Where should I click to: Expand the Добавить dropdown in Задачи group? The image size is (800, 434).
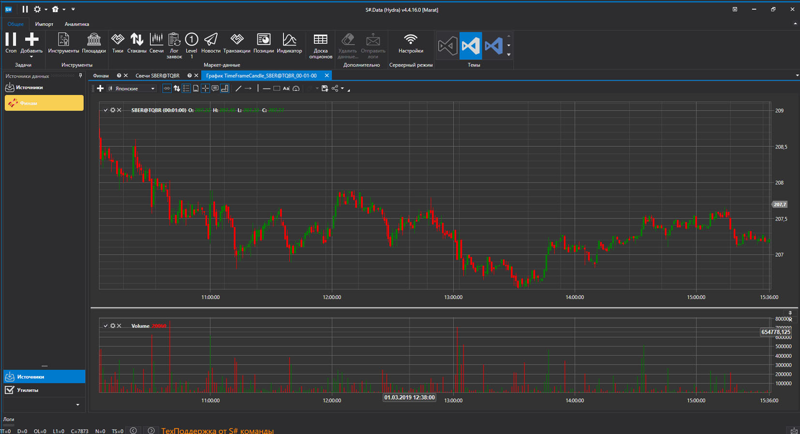32,56
